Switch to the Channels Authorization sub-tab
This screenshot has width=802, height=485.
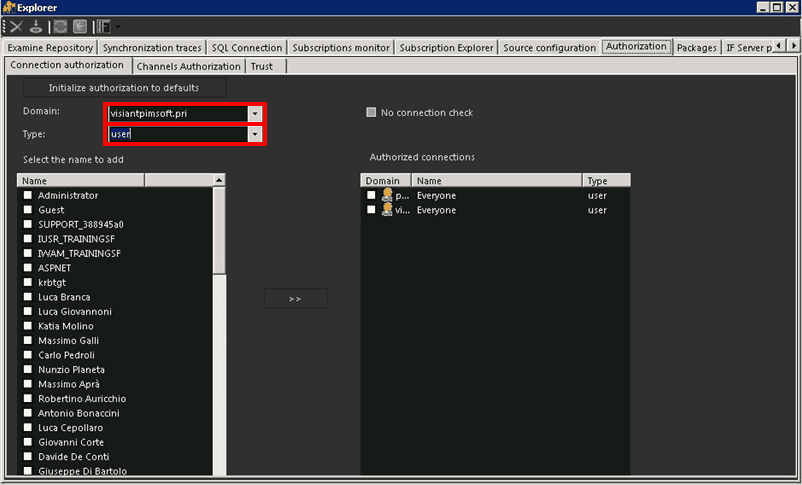tap(188, 67)
